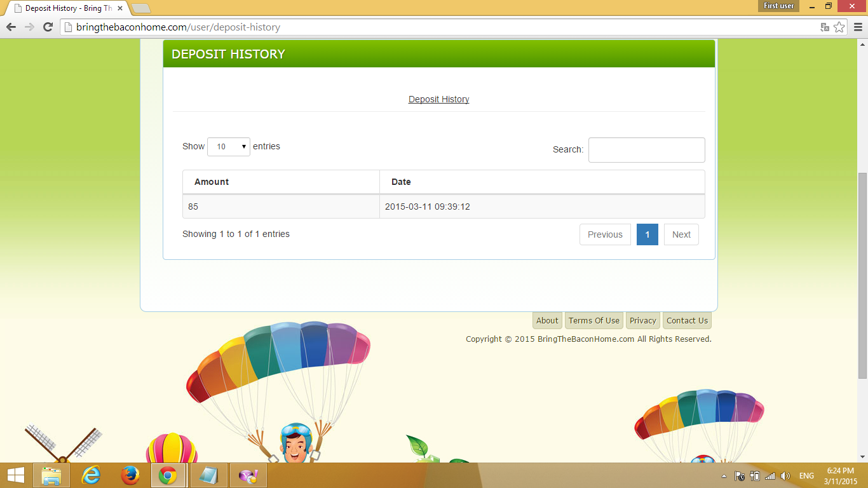Check network status via the signal icon
The height and width of the screenshot is (488, 868).
[x=770, y=475]
